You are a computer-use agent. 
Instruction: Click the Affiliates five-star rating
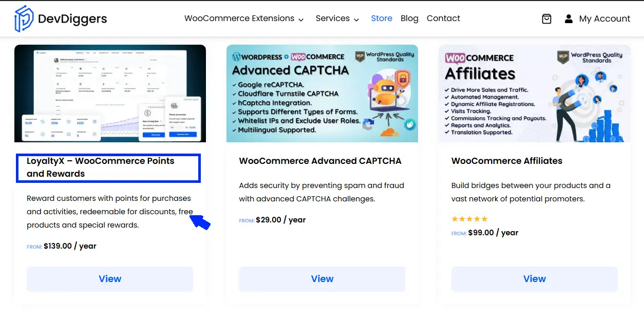(x=469, y=219)
